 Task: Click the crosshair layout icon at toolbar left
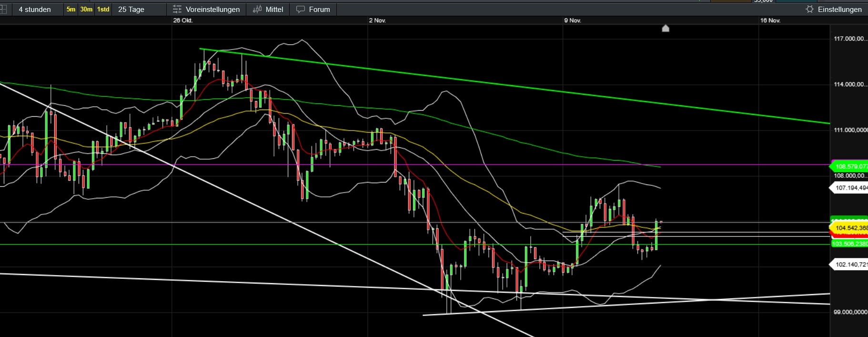pyautogui.click(x=3, y=10)
